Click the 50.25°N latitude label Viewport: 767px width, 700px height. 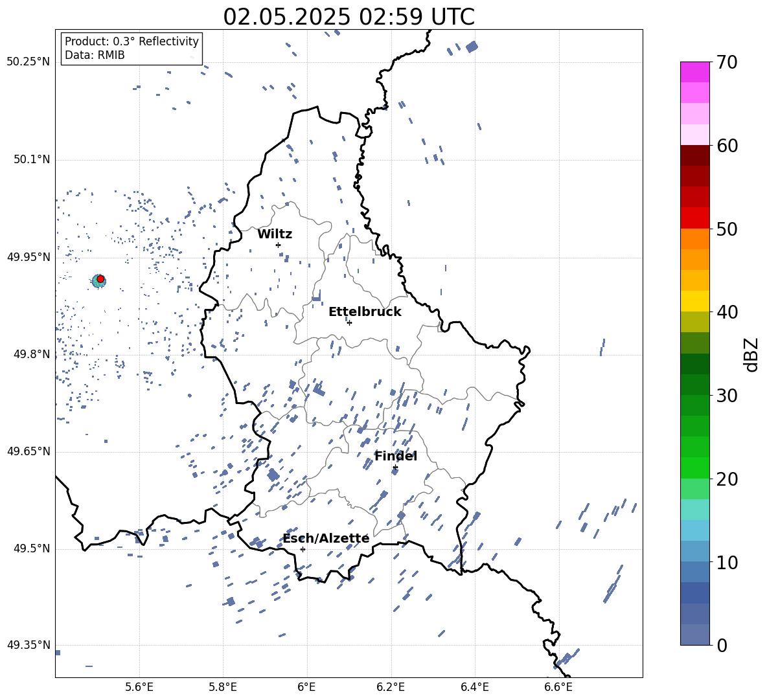[29, 62]
